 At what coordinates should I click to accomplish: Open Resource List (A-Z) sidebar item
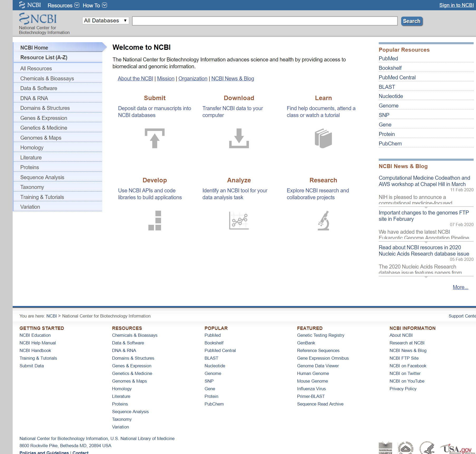[x=44, y=57]
